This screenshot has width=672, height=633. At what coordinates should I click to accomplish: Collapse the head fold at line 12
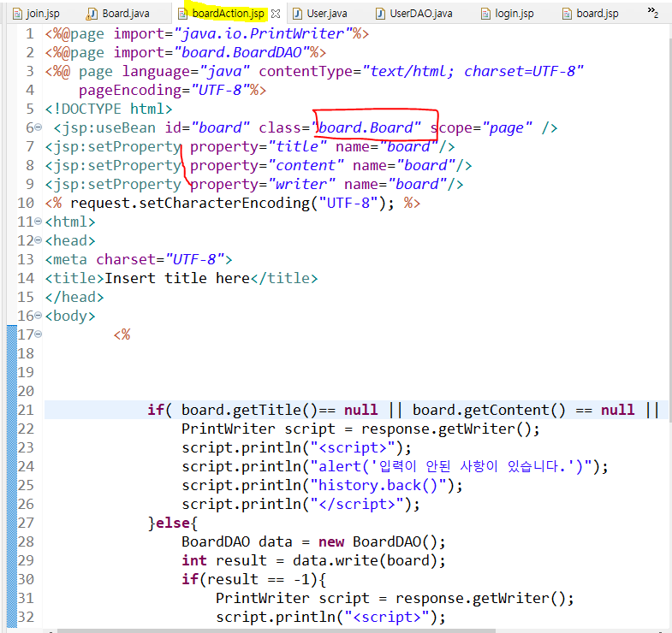(39, 240)
